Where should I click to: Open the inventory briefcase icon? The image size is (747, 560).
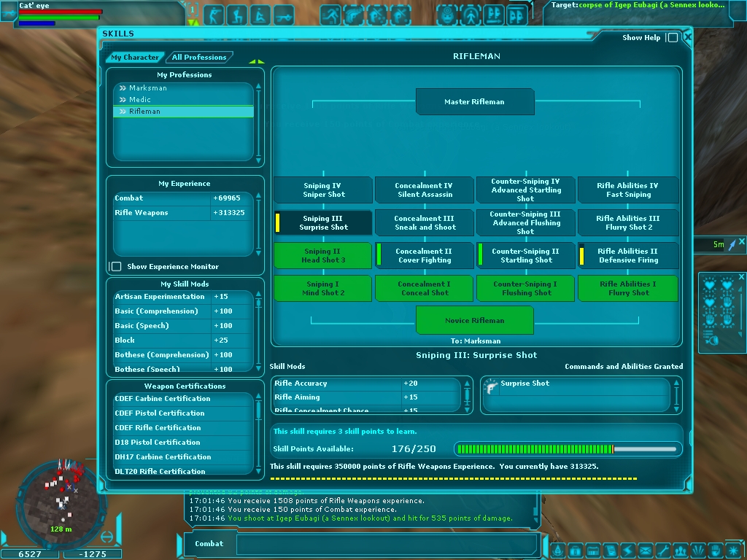(x=575, y=551)
